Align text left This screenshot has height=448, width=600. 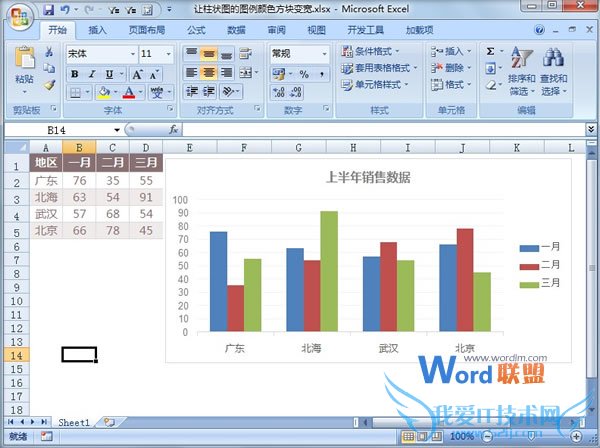(191, 72)
